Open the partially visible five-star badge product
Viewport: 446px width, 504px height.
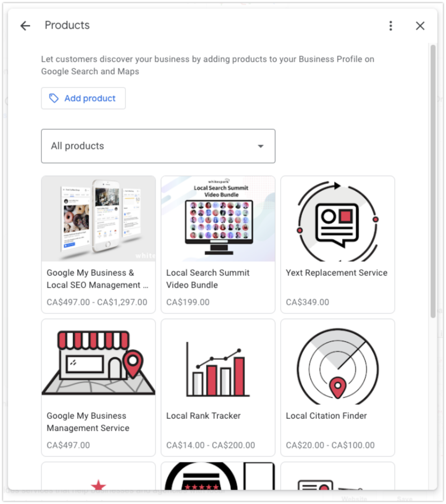click(x=218, y=476)
